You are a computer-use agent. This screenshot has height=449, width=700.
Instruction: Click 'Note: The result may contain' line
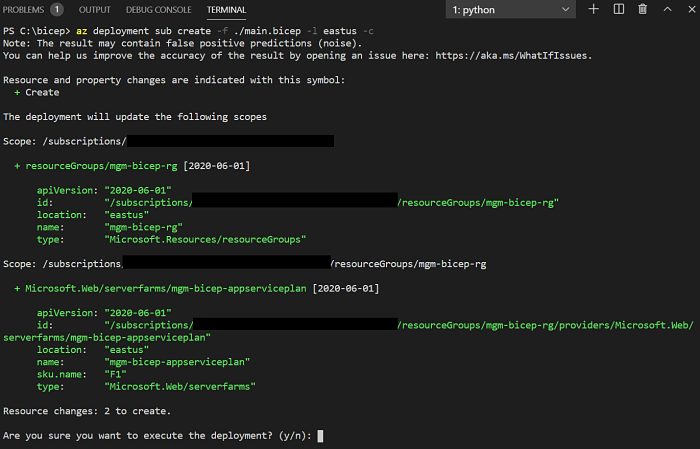click(182, 43)
